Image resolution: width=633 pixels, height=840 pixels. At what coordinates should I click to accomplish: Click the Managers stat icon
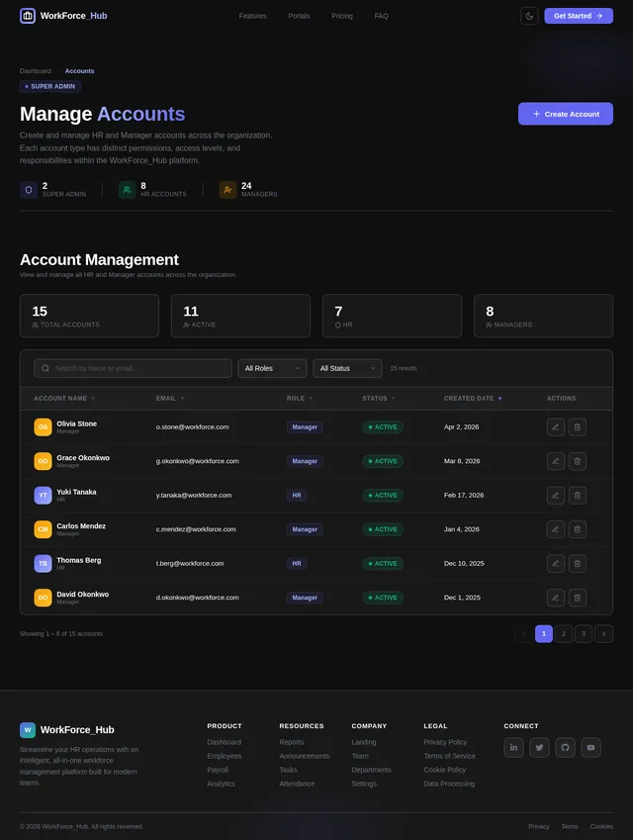[x=227, y=190]
